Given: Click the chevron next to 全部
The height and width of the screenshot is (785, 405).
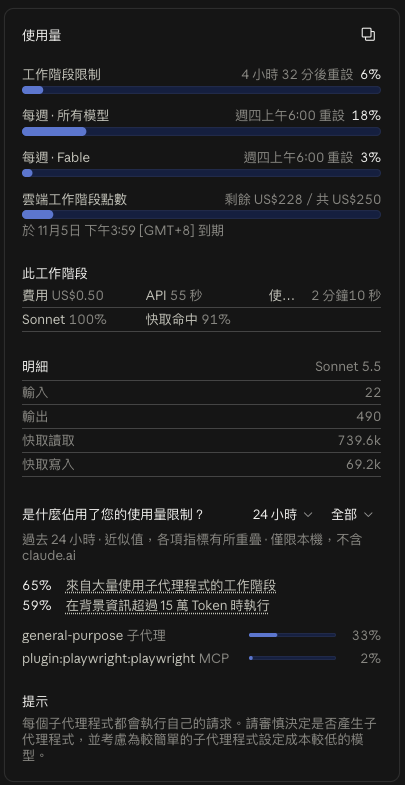Looking at the screenshot, I should click(368, 515).
